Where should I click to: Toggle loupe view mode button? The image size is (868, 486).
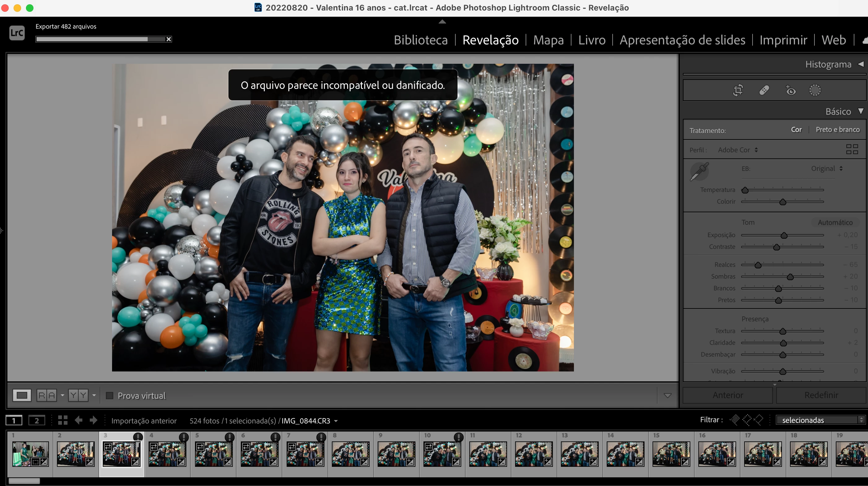click(x=22, y=395)
